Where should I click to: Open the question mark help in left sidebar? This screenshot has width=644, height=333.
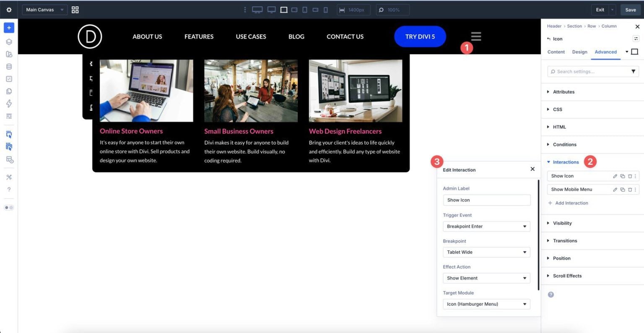(x=9, y=190)
